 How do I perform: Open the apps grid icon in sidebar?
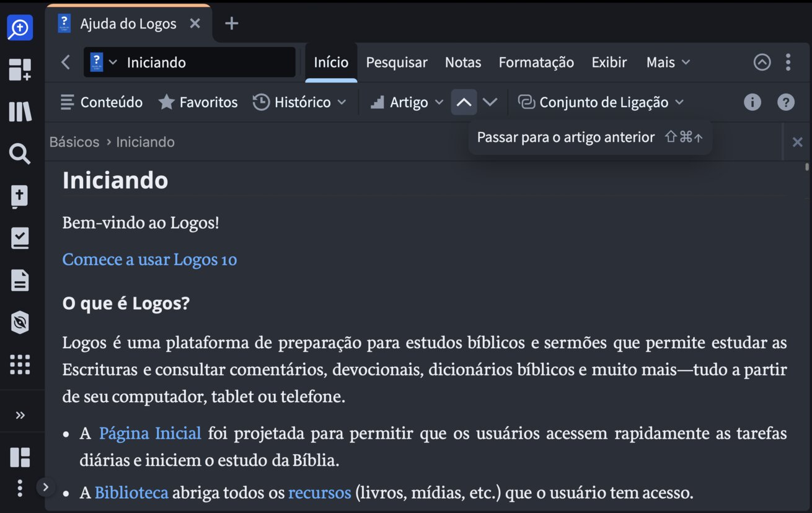pyautogui.click(x=20, y=364)
